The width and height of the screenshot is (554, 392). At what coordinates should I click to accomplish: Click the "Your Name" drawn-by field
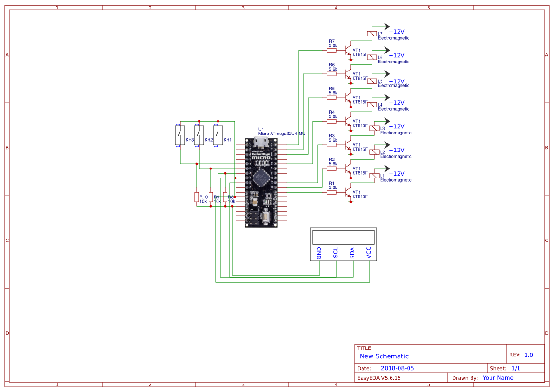(x=498, y=378)
